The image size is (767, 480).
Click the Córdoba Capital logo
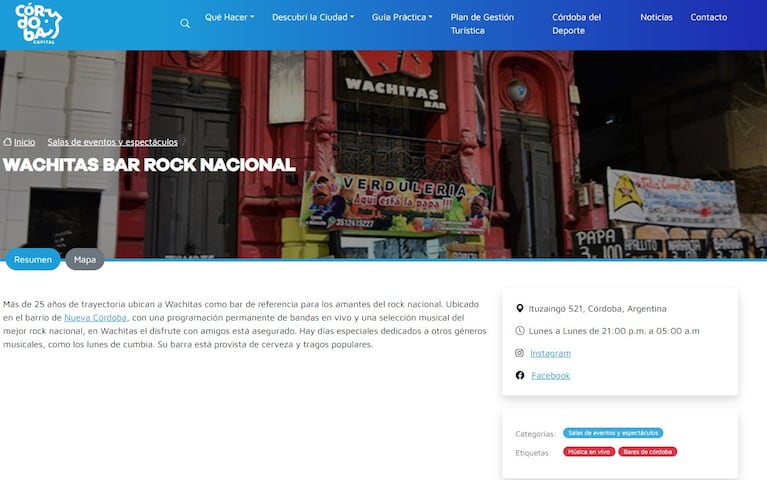coord(38,23)
